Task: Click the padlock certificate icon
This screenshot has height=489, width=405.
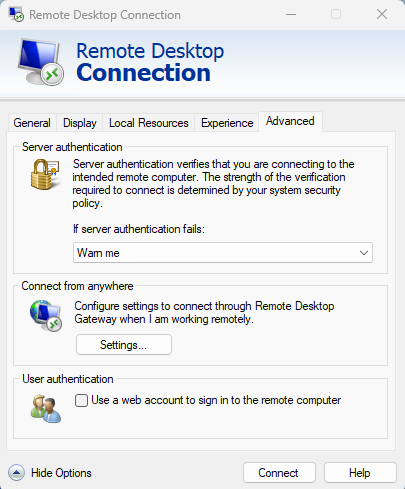Action: [45, 174]
